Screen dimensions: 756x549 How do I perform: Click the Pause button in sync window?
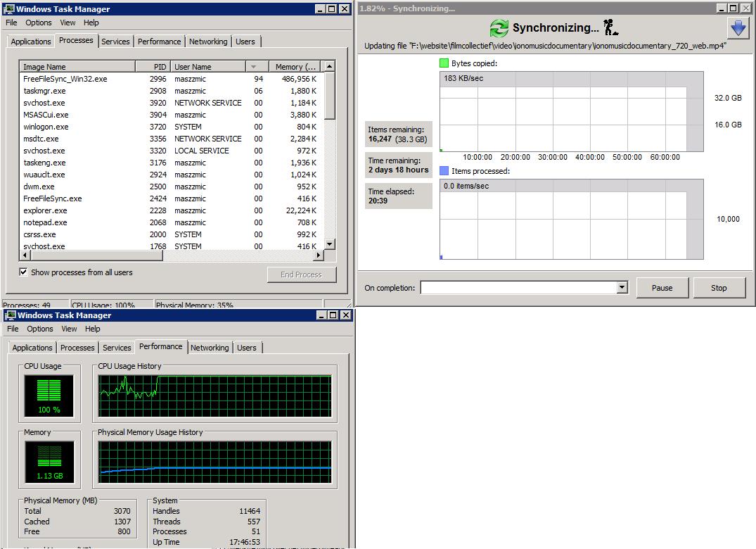point(662,288)
